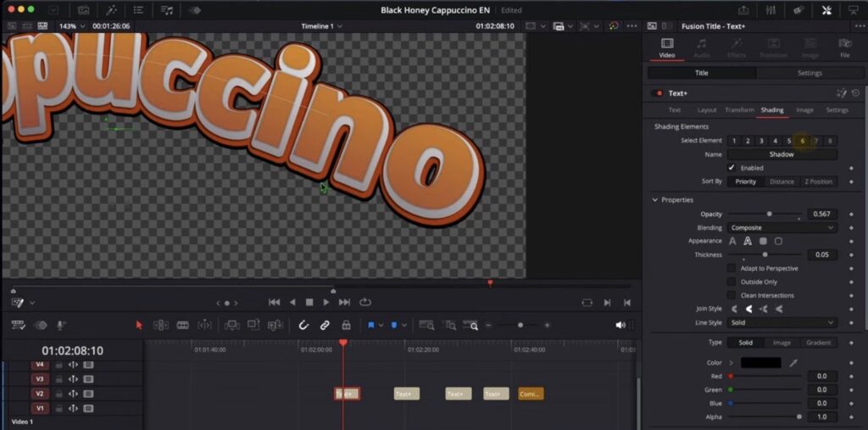
Task: Click the Comi... clip on V2
Action: click(531, 394)
